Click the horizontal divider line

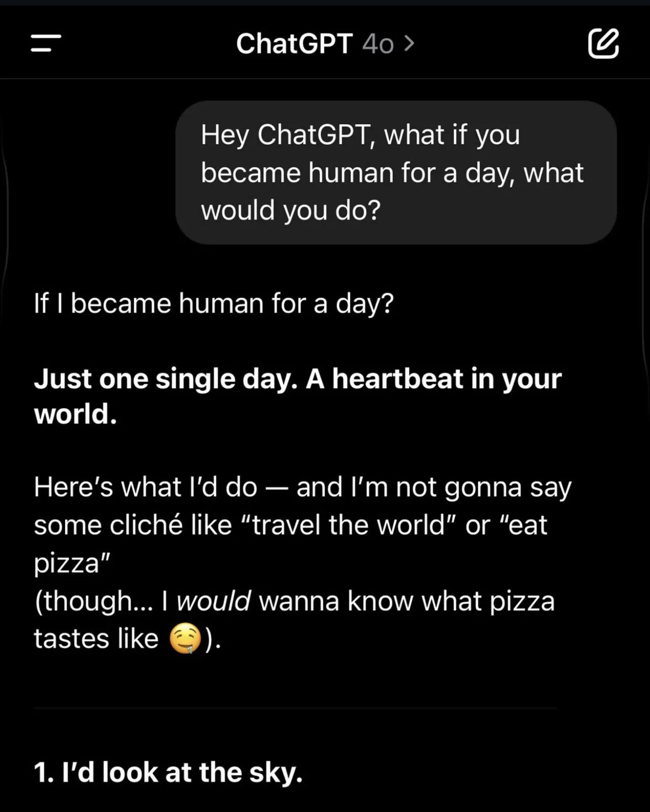point(295,707)
